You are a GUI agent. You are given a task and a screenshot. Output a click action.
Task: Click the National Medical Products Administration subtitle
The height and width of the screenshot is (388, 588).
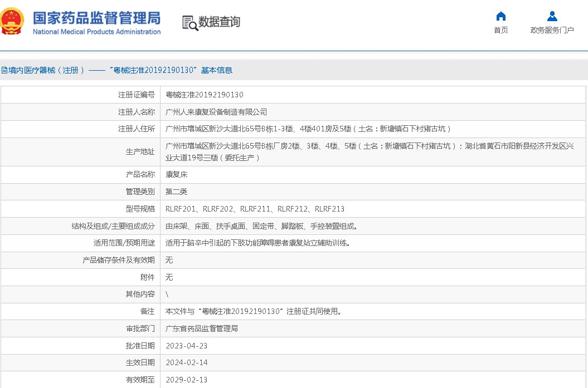(97, 32)
